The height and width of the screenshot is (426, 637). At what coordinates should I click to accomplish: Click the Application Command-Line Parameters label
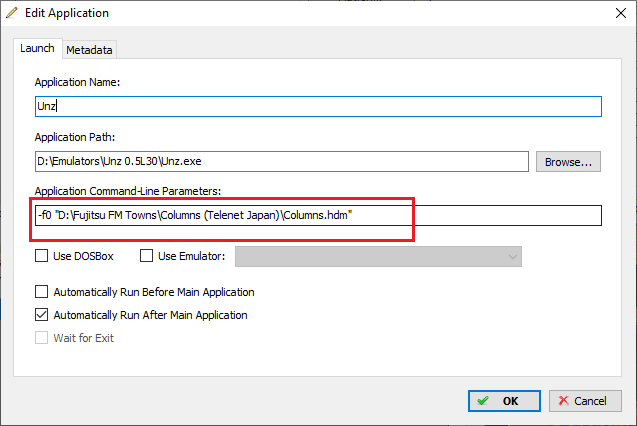tap(128, 191)
